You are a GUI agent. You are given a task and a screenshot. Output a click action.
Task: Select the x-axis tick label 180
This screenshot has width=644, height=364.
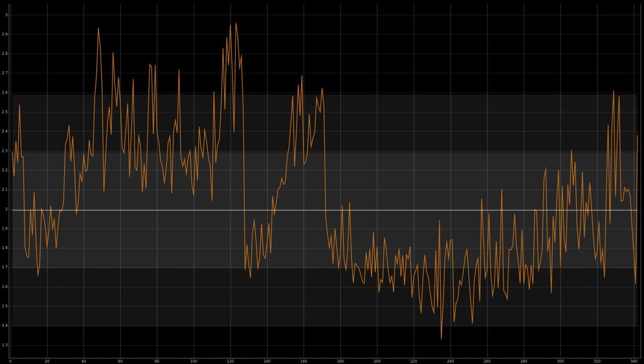(x=340, y=361)
